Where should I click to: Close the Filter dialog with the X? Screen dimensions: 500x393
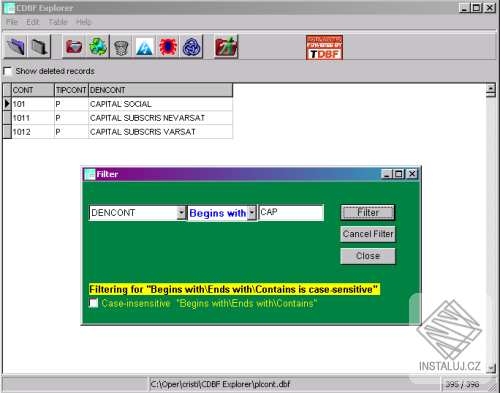click(x=412, y=174)
